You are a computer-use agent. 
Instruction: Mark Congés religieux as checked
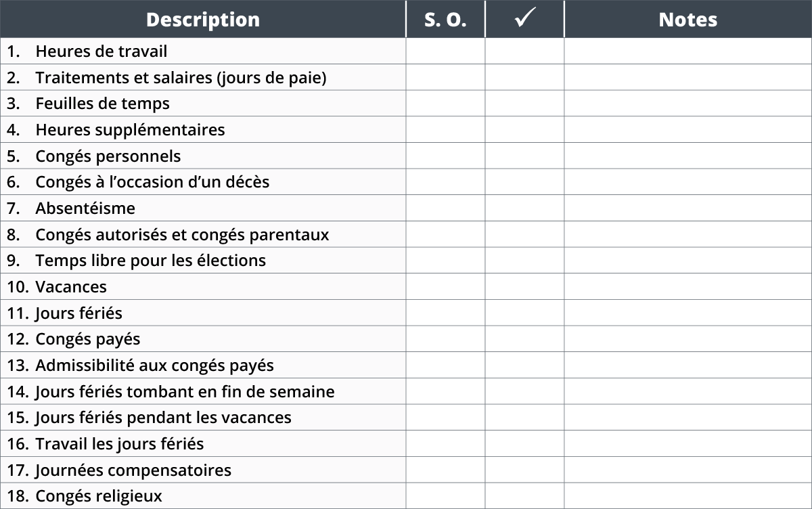[524, 496]
